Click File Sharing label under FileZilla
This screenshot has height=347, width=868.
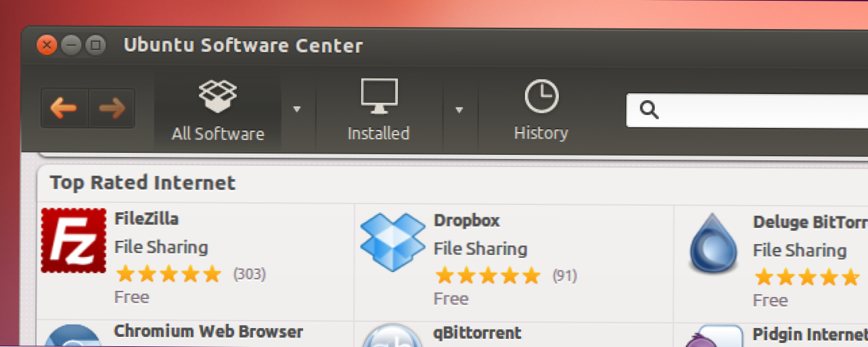[161, 247]
